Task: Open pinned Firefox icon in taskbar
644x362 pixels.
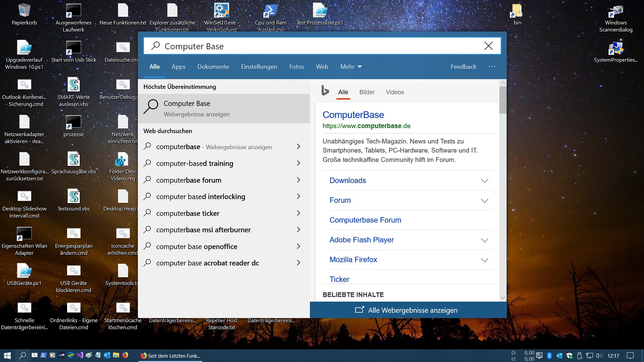Action: [125, 355]
